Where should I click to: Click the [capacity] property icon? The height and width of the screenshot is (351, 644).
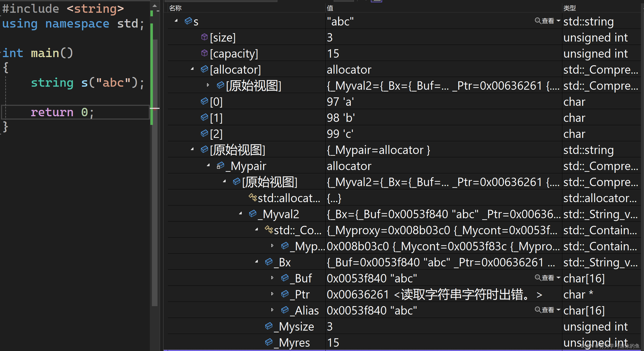point(204,53)
